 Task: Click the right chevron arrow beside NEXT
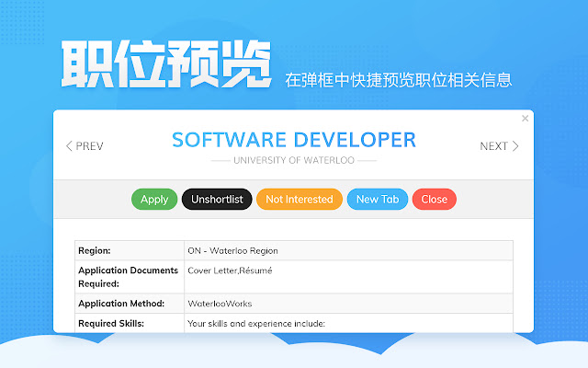515,145
